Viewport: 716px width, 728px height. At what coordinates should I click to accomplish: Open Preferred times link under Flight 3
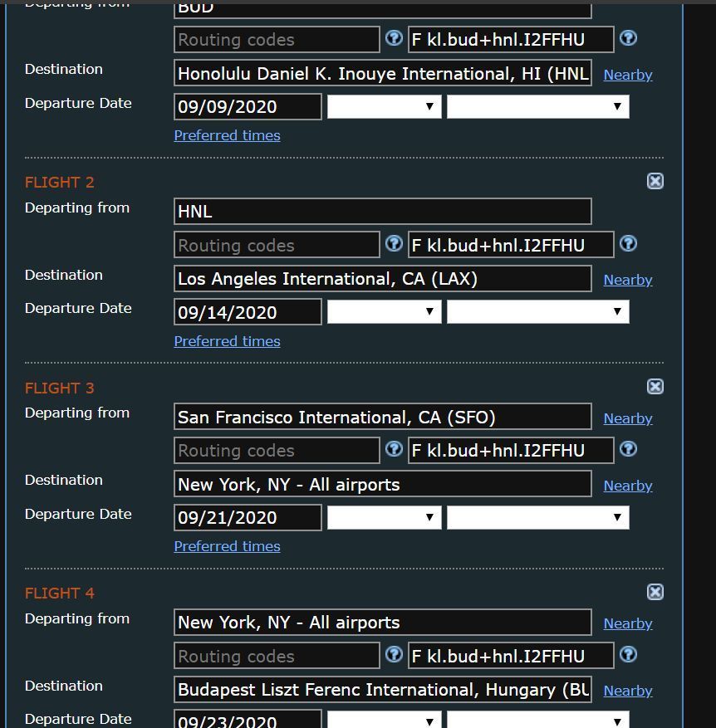(228, 546)
